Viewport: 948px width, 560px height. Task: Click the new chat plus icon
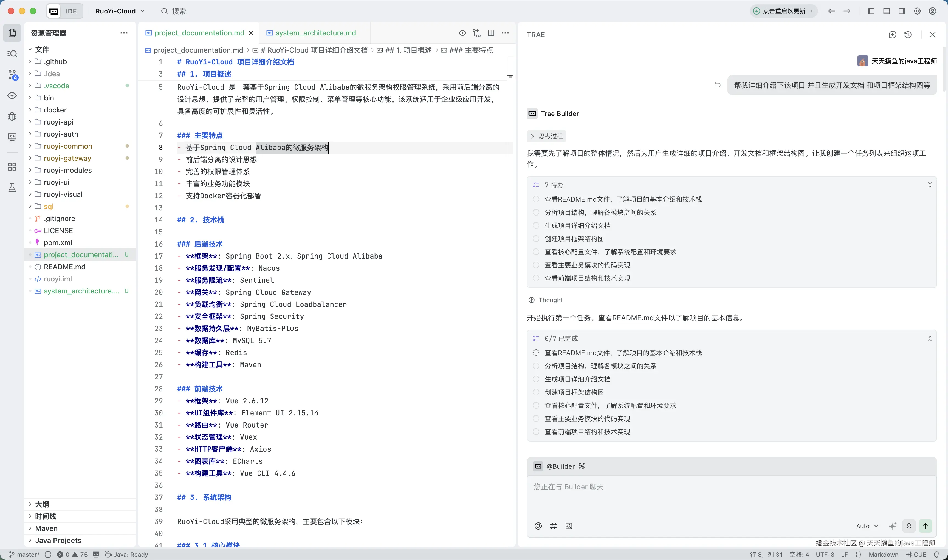[x=892, y=35]
